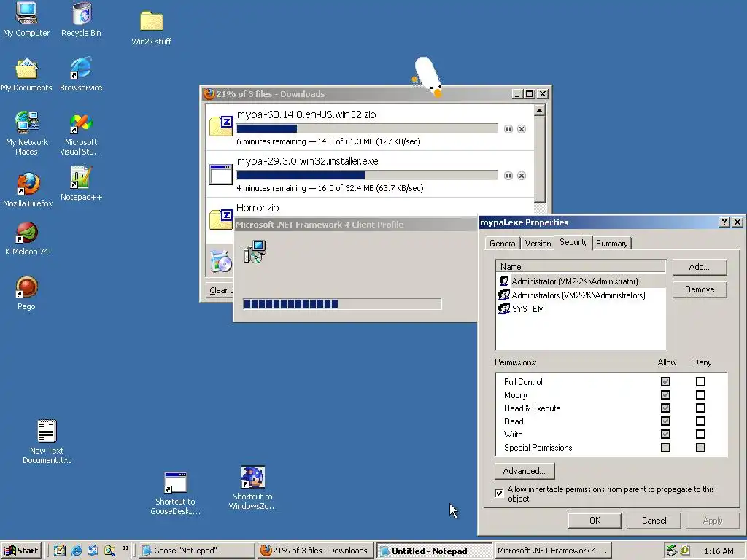Pause mypal-29.3.0 installer download
The image size is (747, 560).
508,176
